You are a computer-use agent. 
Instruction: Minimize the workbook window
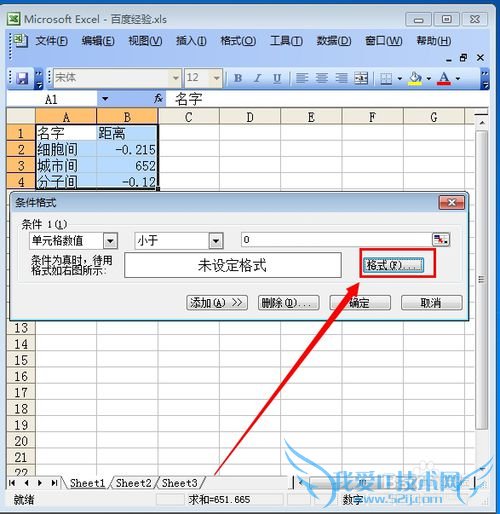[449, 59]
